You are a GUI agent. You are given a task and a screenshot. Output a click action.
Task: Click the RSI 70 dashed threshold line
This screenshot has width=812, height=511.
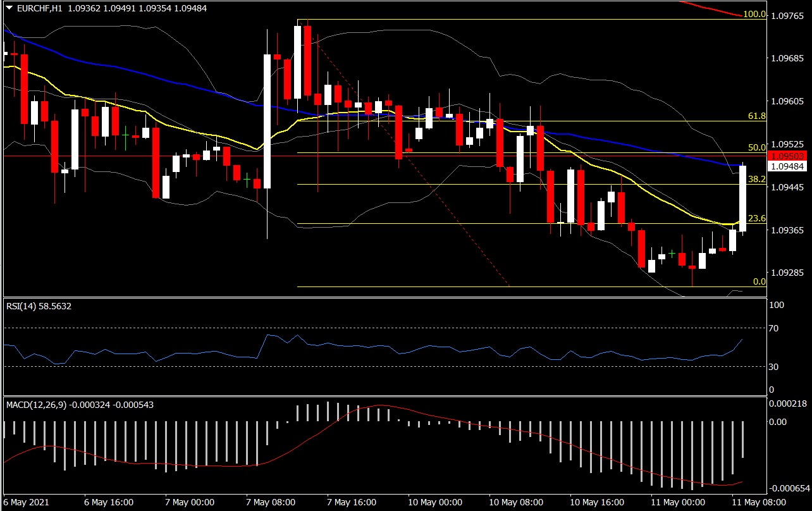pyautogui.click(x=379, y=329)
